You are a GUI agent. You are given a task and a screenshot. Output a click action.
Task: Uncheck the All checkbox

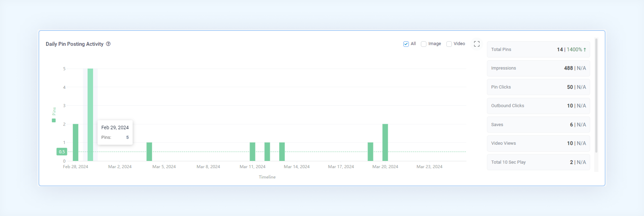406,44
